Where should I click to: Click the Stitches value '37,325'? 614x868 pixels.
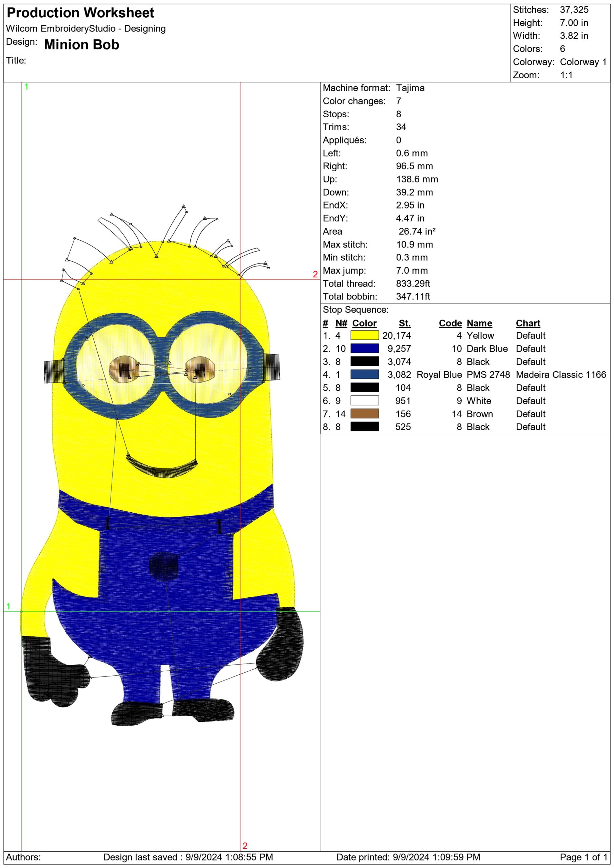click(x=574, y=10)
